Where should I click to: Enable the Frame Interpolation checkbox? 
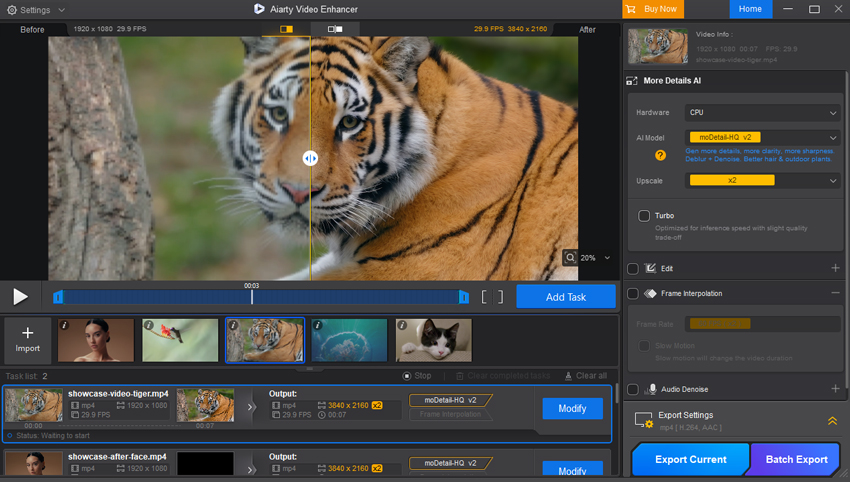click(633, 293)
